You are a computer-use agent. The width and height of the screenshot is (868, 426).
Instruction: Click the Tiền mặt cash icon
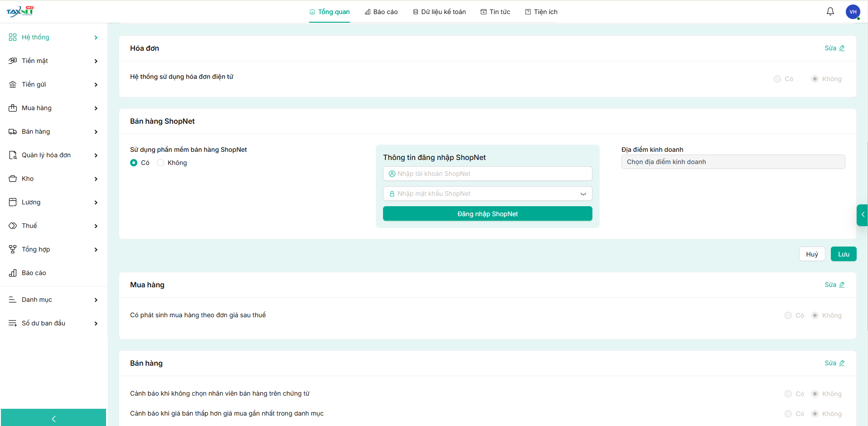(13, 61)
